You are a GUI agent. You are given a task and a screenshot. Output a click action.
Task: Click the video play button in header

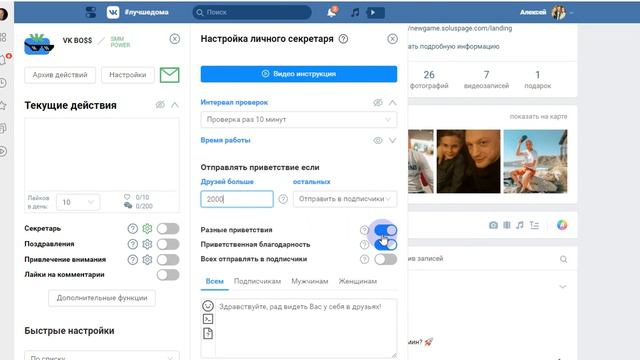coord(375,12)
